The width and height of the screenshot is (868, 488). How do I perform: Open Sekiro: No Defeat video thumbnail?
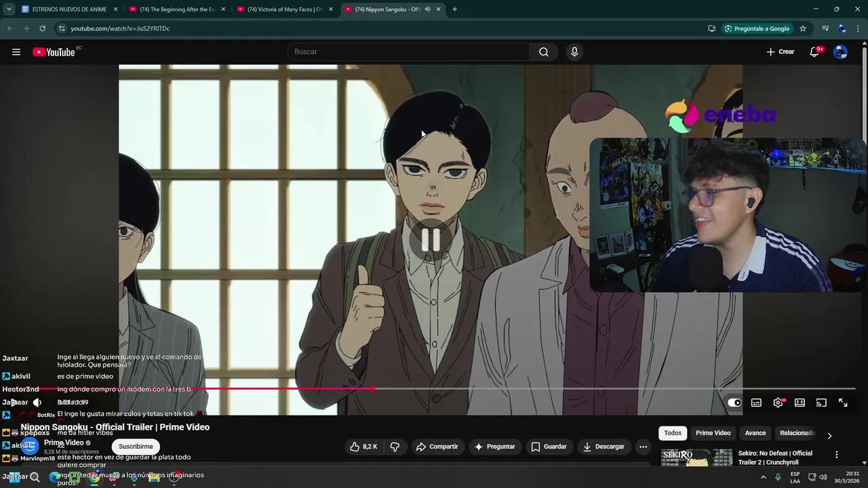pyautogui.click(x=696, y=458)
